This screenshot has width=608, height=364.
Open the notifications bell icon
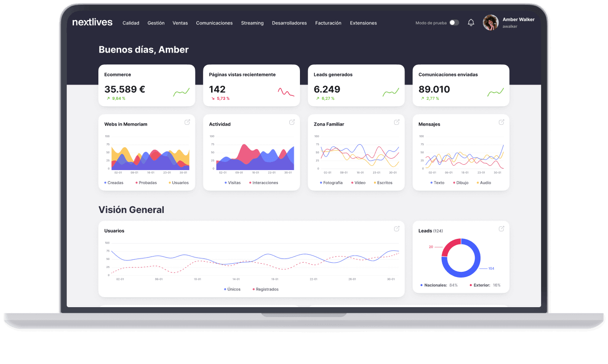click(471, 23)
